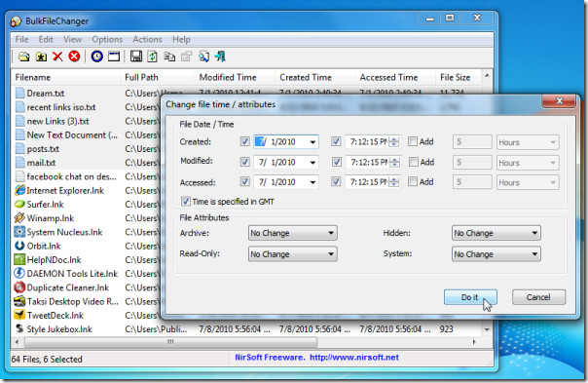Uncheck the Created date checkbox
The height and width of the screenshot is (383, 588).
click(245, 141)
